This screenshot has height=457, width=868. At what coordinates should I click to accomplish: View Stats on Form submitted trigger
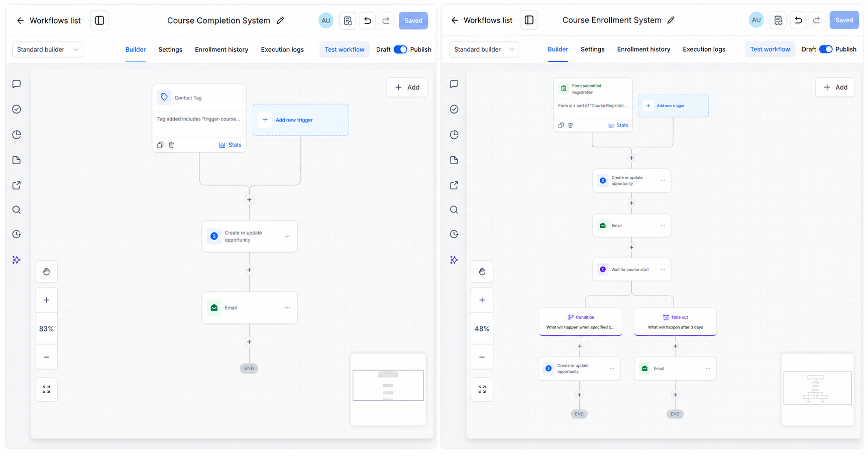pos(618,125)
